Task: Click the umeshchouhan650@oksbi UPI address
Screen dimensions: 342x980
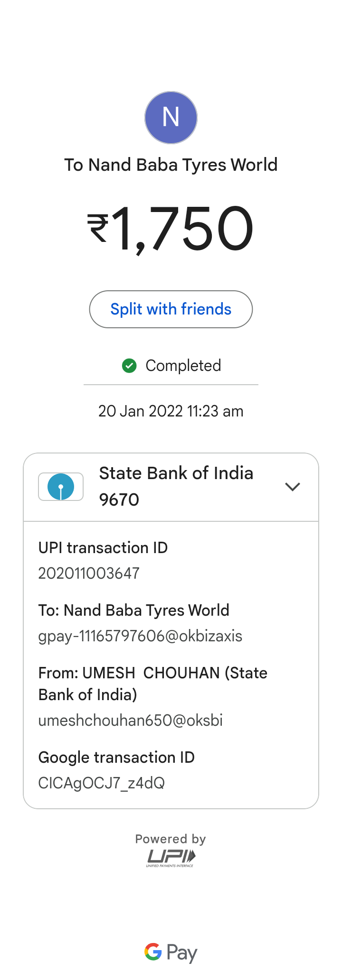Action: coord(131,721)
